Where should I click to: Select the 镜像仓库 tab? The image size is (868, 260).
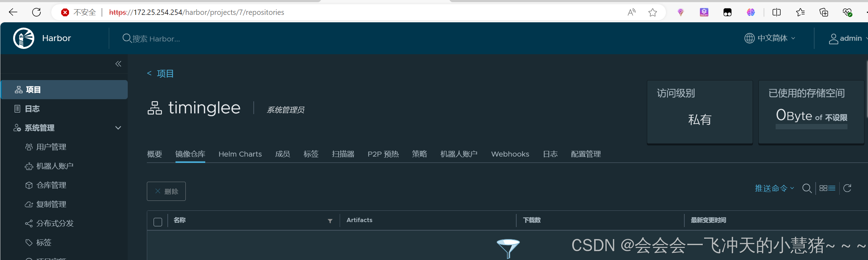(x=190, y=154)
